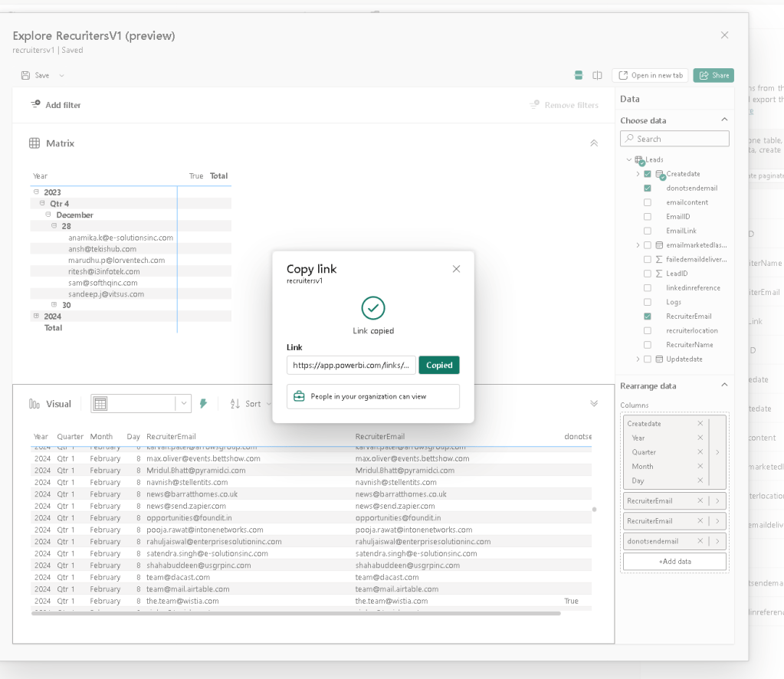Collapse the Choose data section

click(x=724, y=120)
